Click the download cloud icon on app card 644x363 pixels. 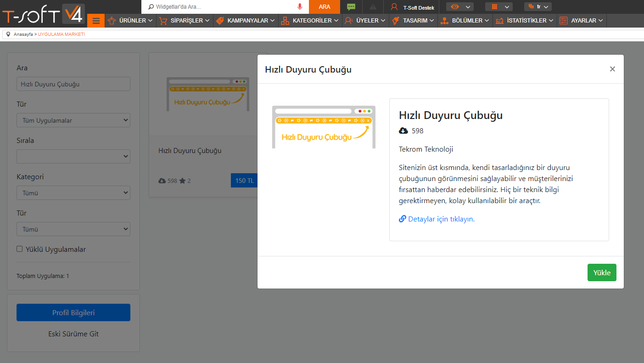coord(162,181)
